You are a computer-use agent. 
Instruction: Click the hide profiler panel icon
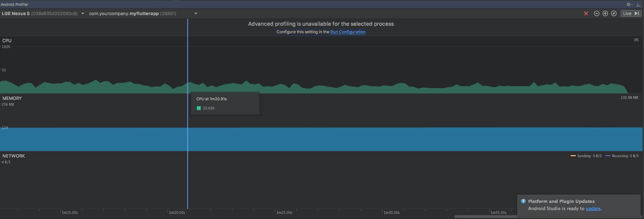point(638,4)
